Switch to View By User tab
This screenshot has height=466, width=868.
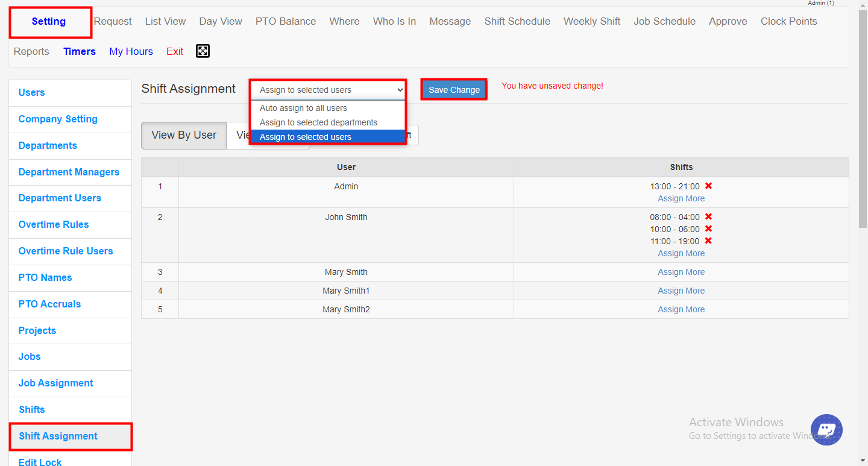click(x=184, y=136)
